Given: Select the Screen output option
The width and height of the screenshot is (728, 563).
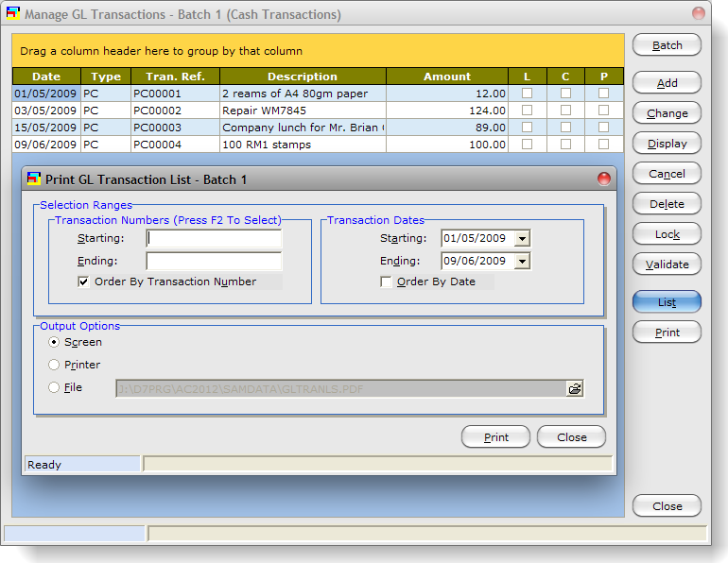Looking at the screenshot, I should click(54, 342).
